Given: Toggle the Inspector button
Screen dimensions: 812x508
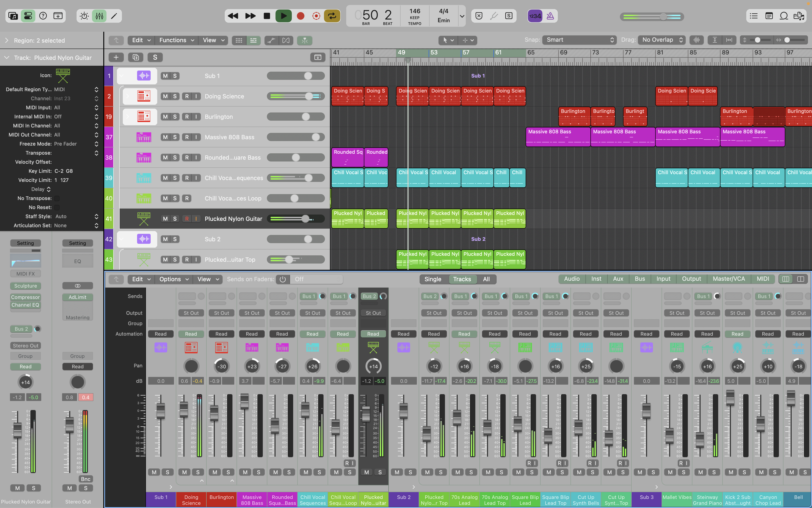Looking at the screenshot, I should click(28, 16).
